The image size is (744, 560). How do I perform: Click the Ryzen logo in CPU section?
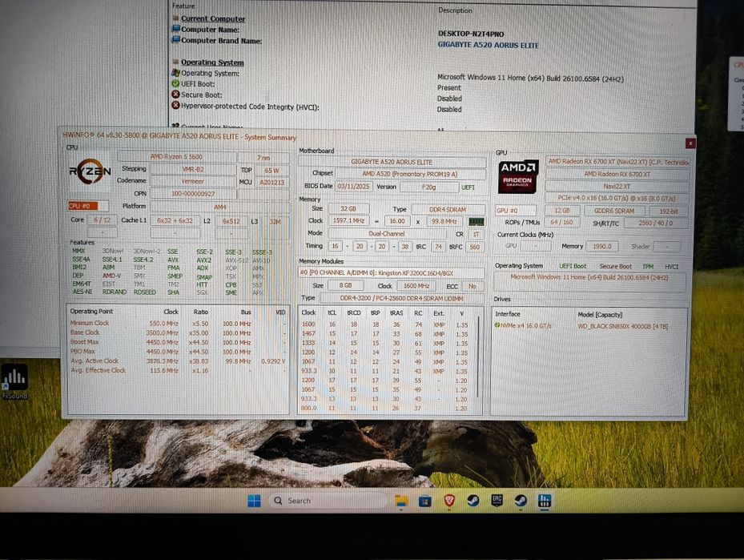90,171
